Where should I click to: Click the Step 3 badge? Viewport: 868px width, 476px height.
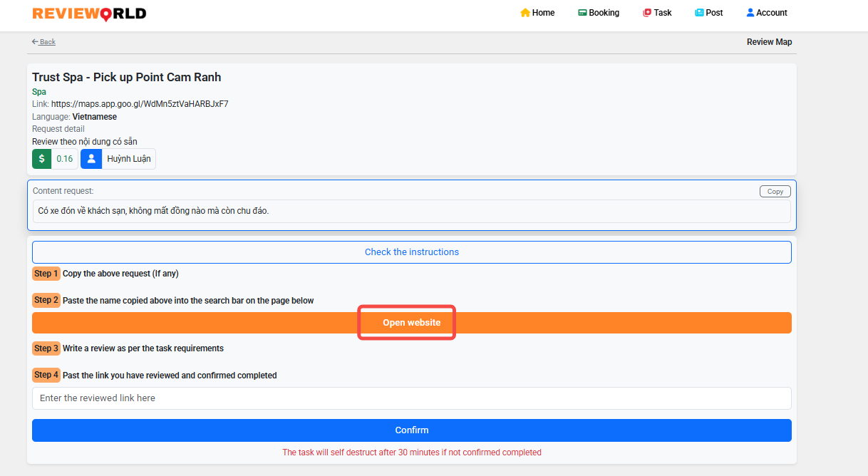coord(46,348)
